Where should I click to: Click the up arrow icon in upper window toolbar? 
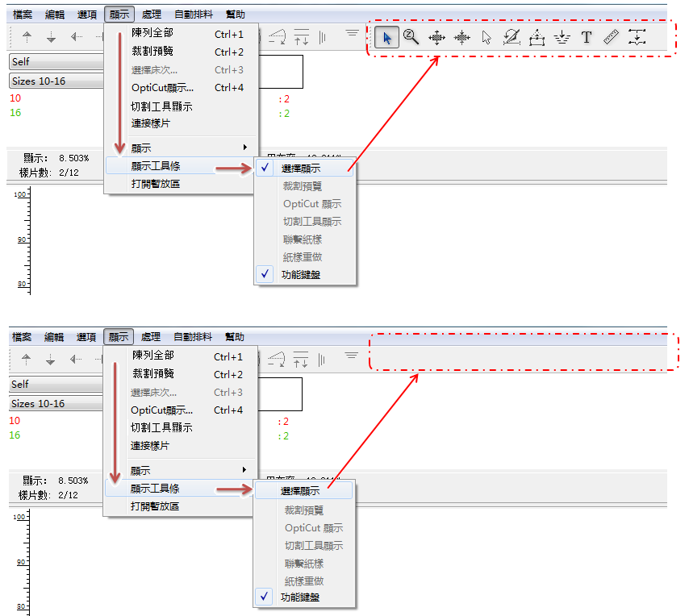[x=27, y=37]
